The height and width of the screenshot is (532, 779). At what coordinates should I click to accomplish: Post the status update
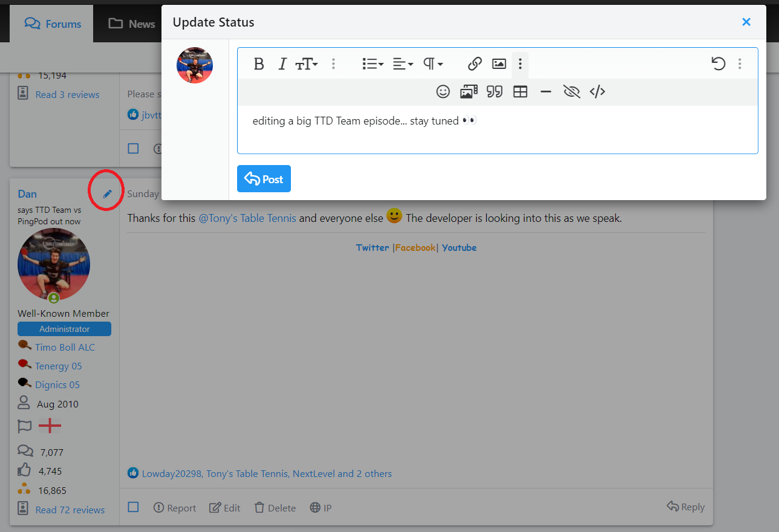[x=264, y=179]
